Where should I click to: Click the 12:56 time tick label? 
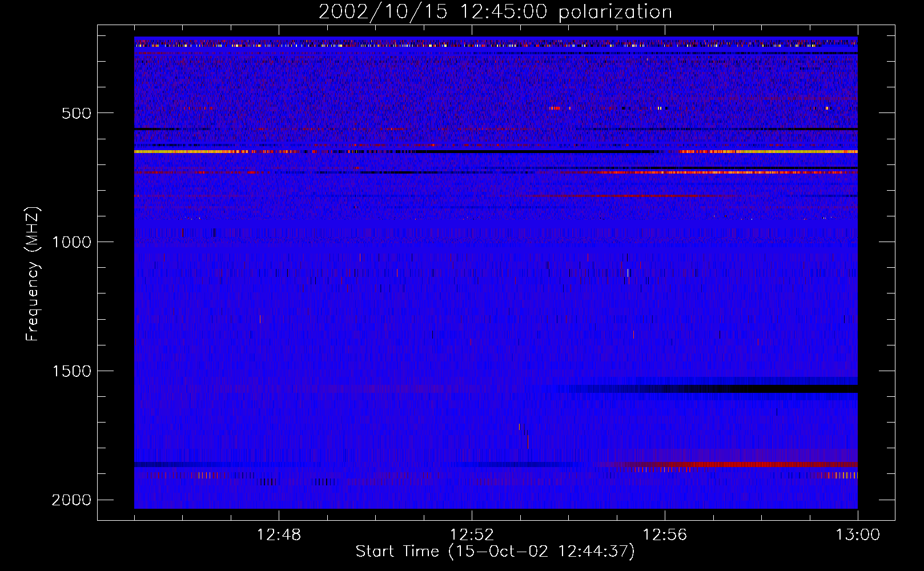(665, 535)
